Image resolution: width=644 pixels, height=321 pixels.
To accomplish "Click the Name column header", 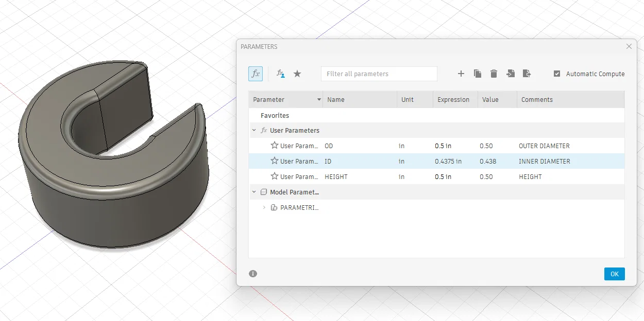I will (360, 99).
